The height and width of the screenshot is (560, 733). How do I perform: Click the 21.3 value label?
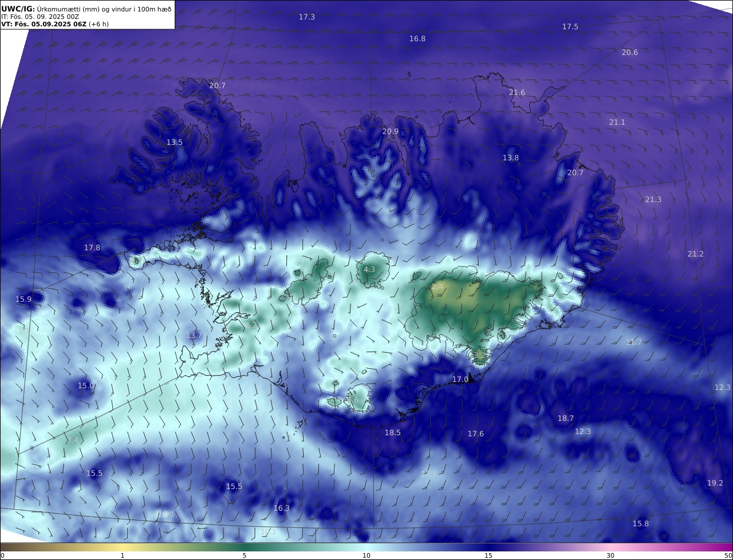point(653,200)
